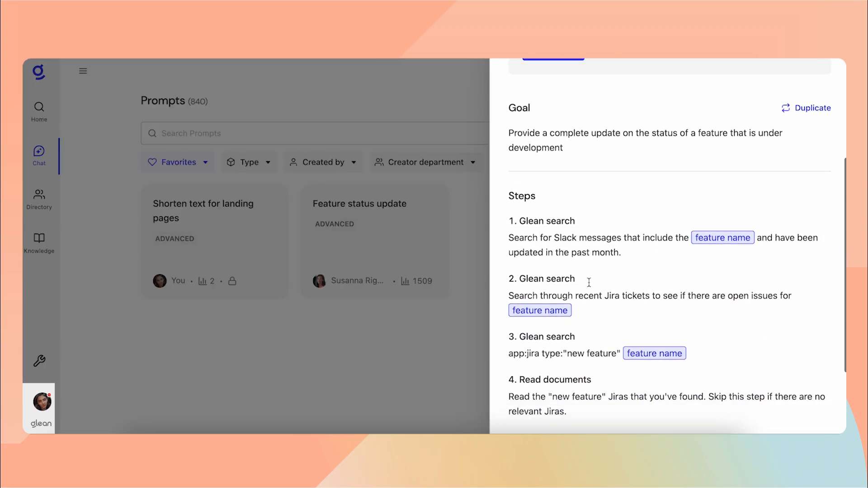This screenshot has height=488, width=868.
Task: Open the Knowledge section
Action: 39,243
